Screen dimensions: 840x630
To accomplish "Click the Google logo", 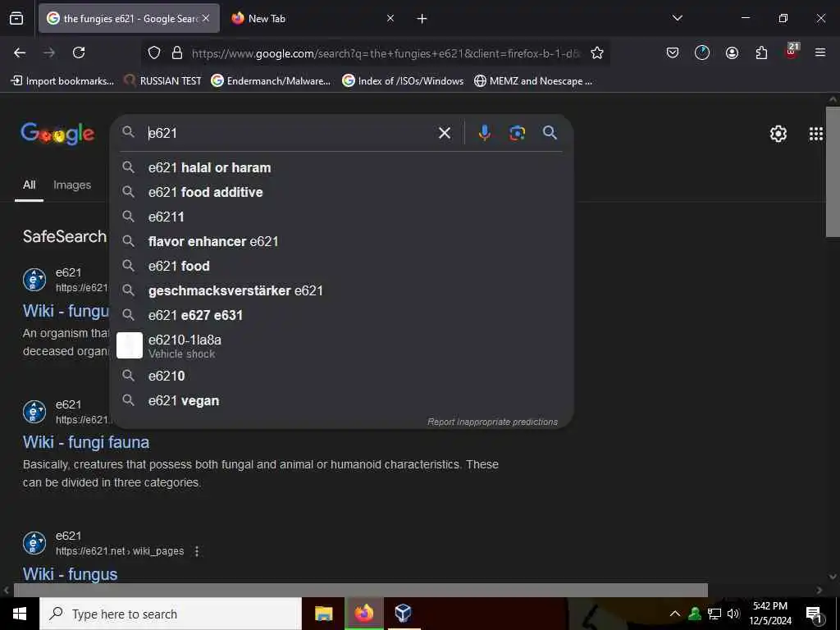I will (x=57, y=134).
